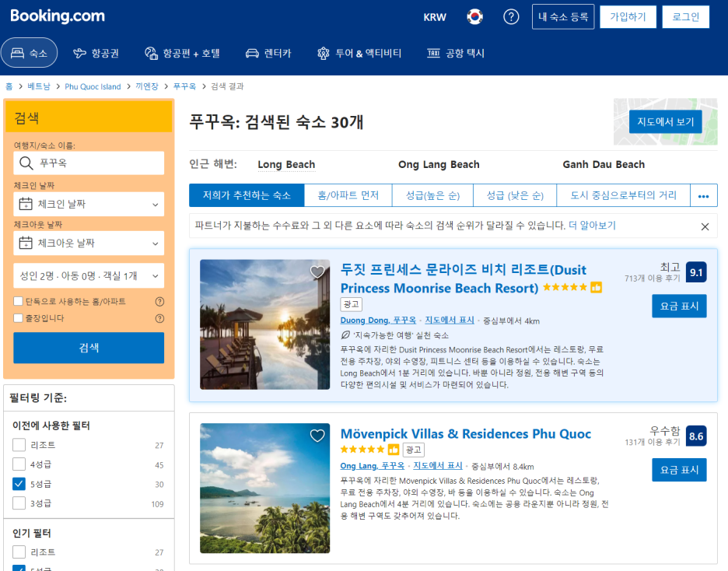
Task: Sort by 저희가 추천하는 숙소
Action: point(247,195)
